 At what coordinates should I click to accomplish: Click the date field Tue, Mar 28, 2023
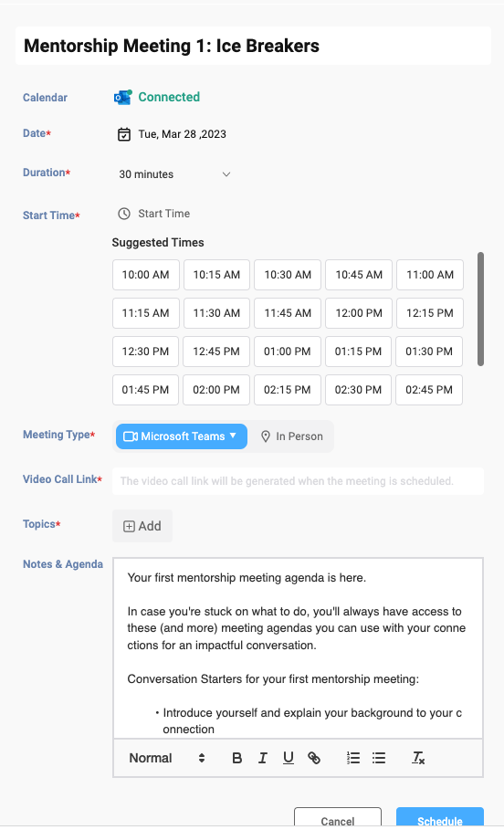(182, 134)
